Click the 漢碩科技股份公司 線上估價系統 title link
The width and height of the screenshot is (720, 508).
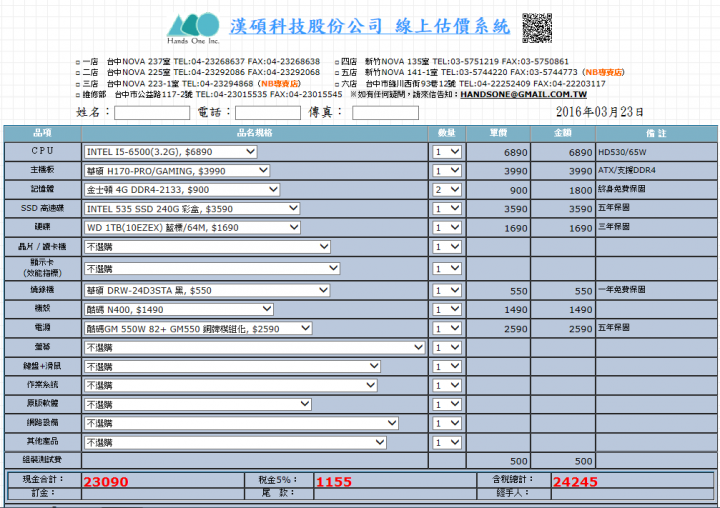click(x=370, y=27)
